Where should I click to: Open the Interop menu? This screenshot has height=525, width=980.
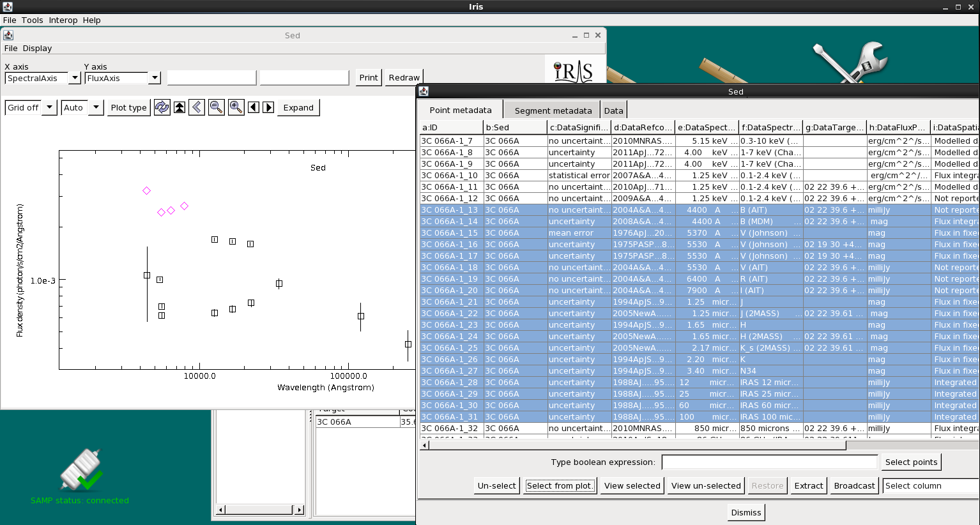(63, 20)
